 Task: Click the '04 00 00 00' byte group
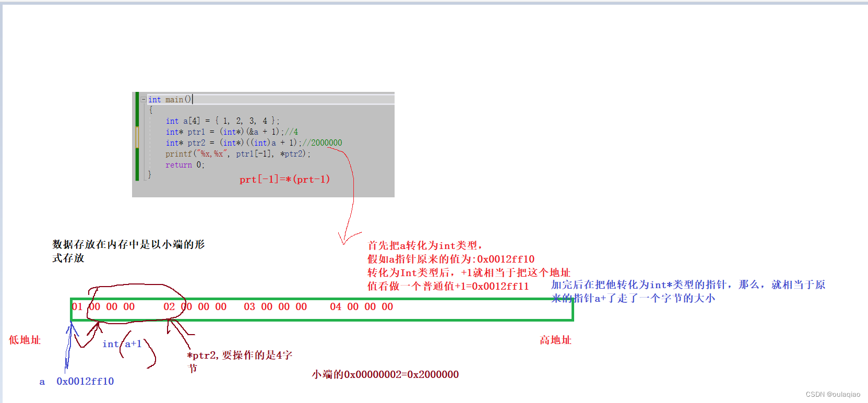click(x=361, y=306)
